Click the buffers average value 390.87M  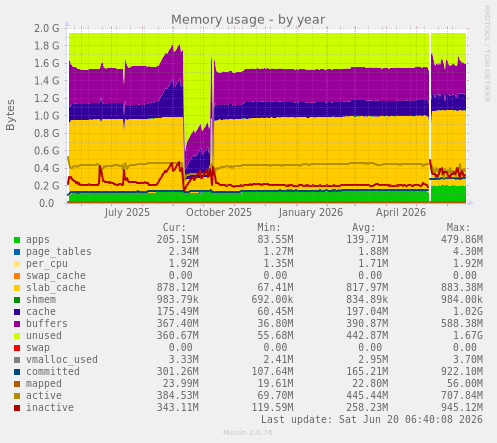tap(367, 324)
